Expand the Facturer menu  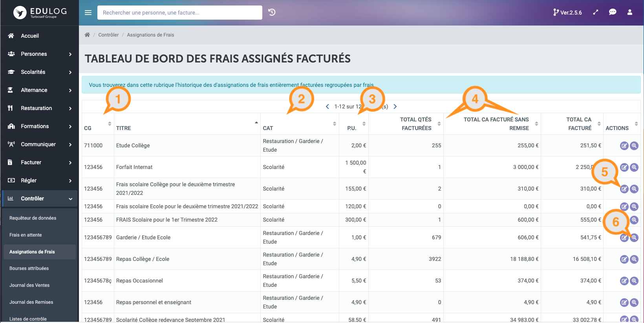pos(39,162)
